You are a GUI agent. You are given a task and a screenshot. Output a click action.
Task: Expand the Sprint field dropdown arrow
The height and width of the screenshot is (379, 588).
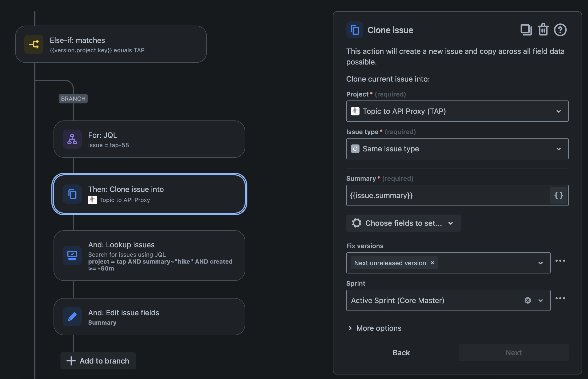[541, 300]
